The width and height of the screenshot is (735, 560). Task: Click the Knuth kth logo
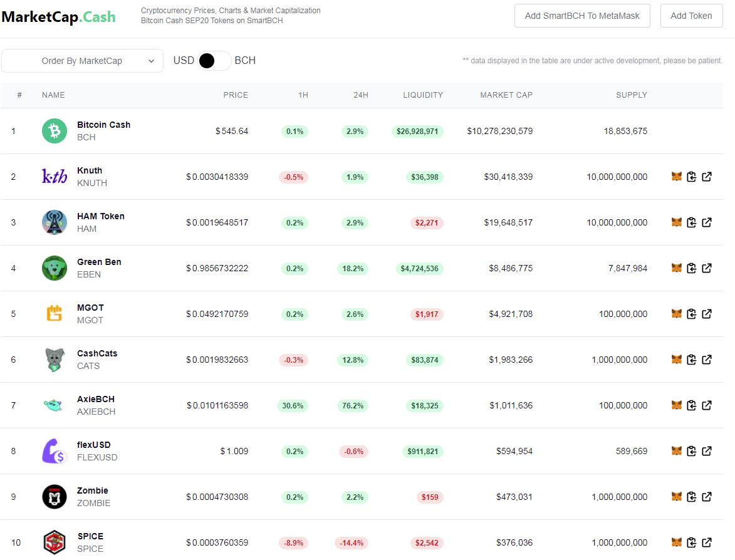[55, 176]
